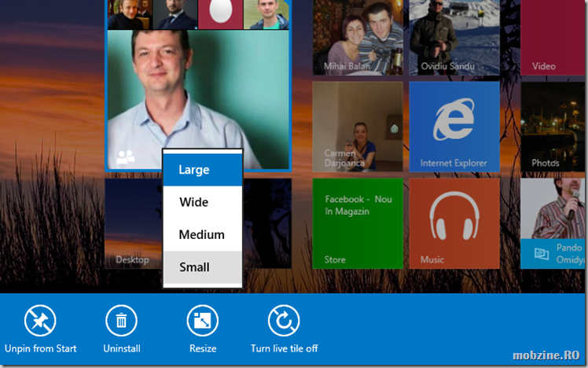This screenshot has width=588, height=368.
Task: Turn live tile off
Action: pos(284,321)
